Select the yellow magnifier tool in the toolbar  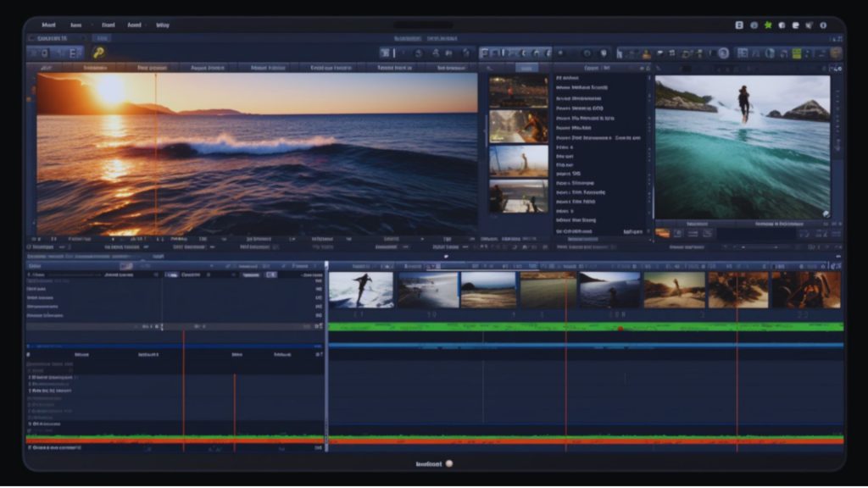(98, 53)
